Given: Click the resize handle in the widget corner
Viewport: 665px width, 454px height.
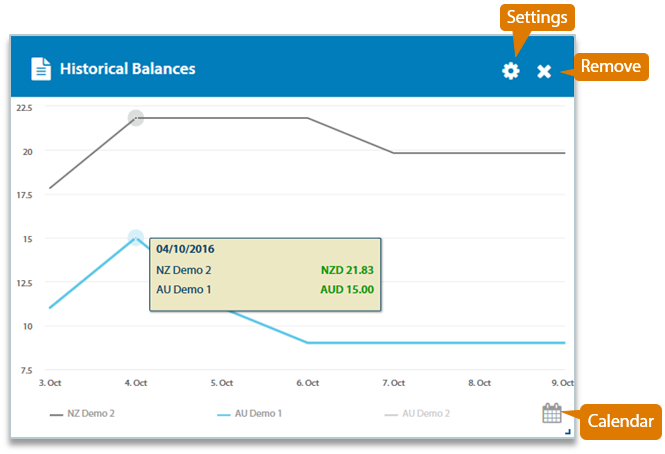Looking at the screenshot, I should pyautogui.click(x=568, y=432).
